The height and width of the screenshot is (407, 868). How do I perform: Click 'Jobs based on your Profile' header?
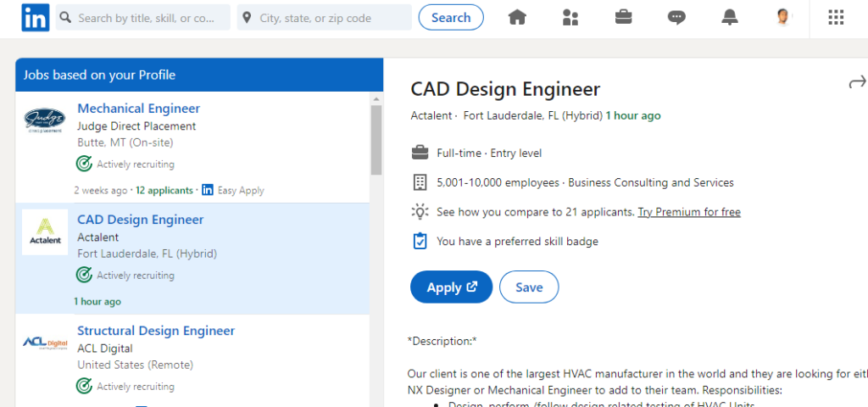(x=99, y=75)
